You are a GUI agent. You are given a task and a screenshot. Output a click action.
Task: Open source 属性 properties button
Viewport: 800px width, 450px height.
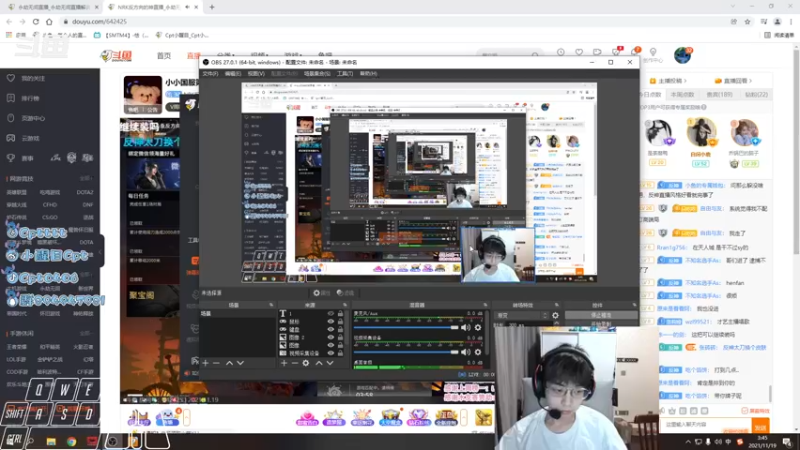[x=321, y=293]
